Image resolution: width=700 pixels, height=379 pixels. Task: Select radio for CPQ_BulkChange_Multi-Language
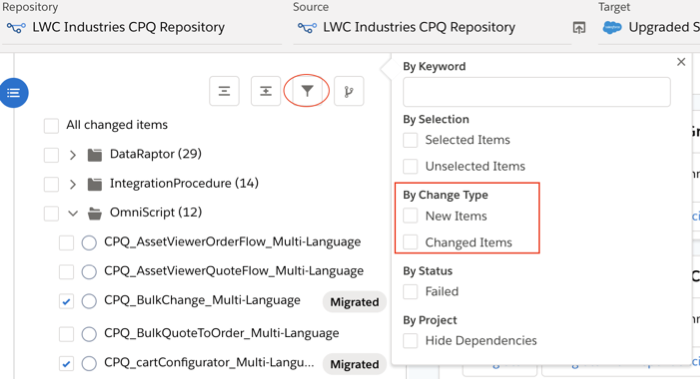tap(89, 301)
